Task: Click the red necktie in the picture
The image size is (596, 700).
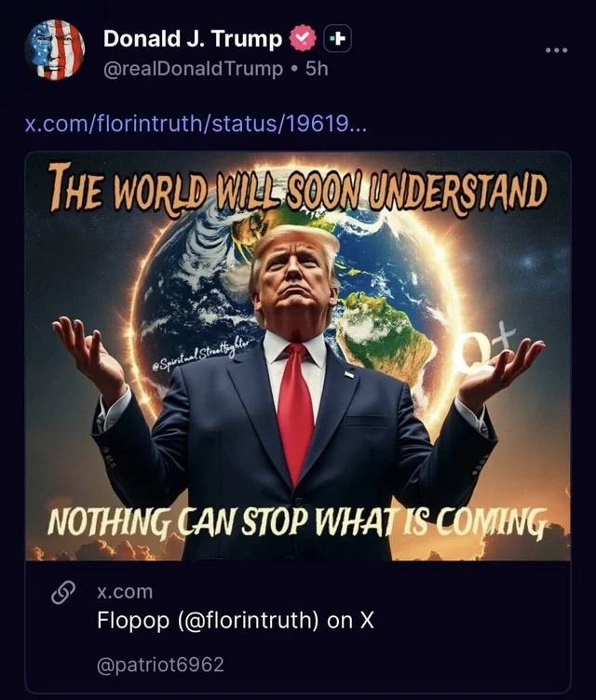Action: point(295,411)
